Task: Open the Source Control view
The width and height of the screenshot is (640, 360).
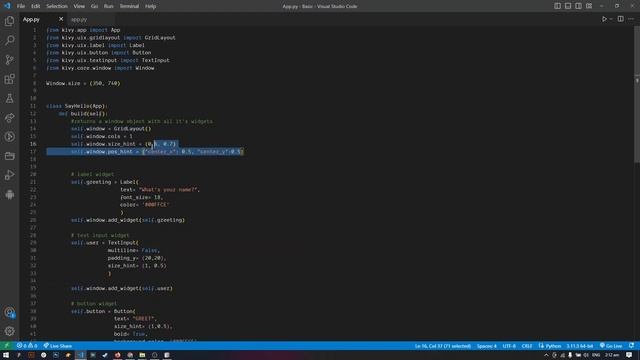Action: tap(9, 60)
